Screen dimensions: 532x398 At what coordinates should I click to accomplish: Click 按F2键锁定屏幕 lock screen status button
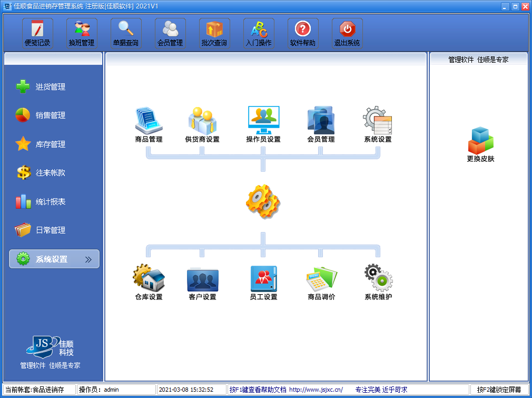tap(499, 390)
